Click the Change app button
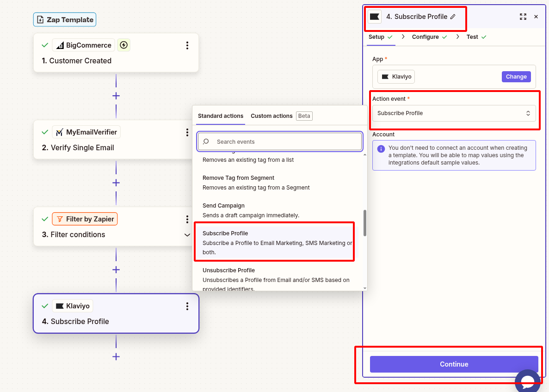 [x=516, y=77]
